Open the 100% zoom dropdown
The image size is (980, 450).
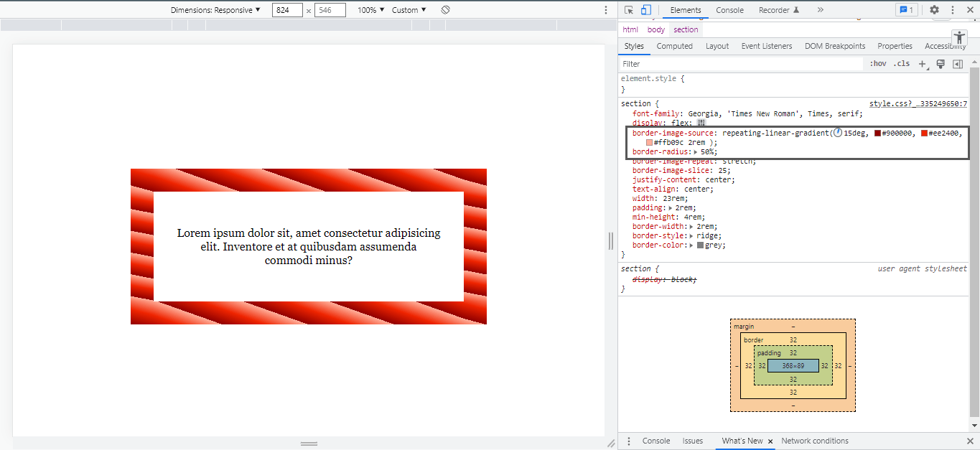(371, 10)
